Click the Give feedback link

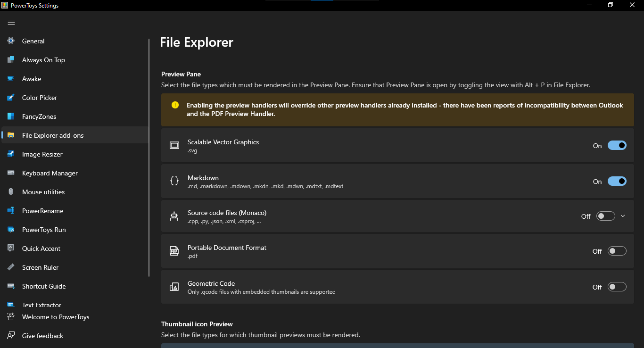75,336
